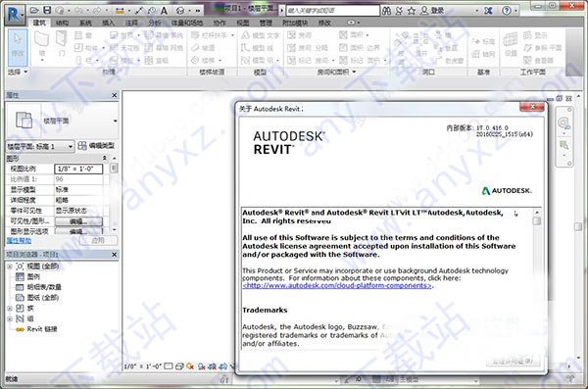588x389 pixels.
Task: Click the binoculars search icon
Action: click(x=386, y=11)
